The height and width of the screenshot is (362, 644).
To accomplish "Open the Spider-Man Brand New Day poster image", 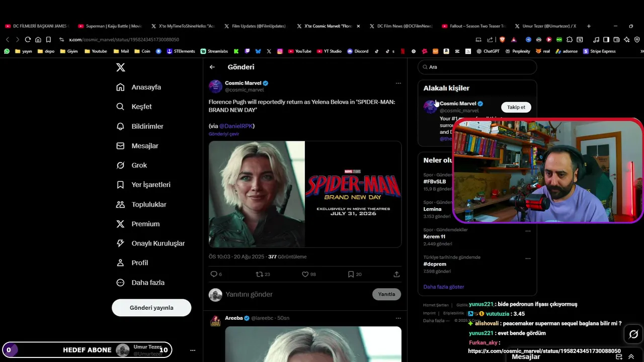I will tap(353, 194).
